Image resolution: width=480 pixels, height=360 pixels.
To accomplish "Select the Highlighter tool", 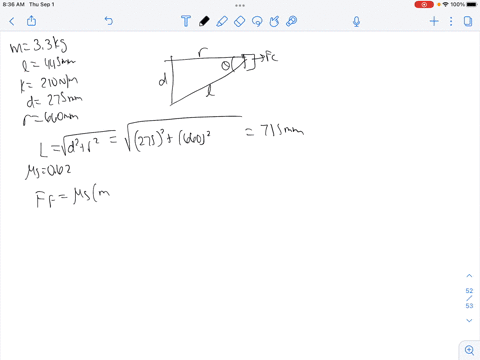I will 222,21.
